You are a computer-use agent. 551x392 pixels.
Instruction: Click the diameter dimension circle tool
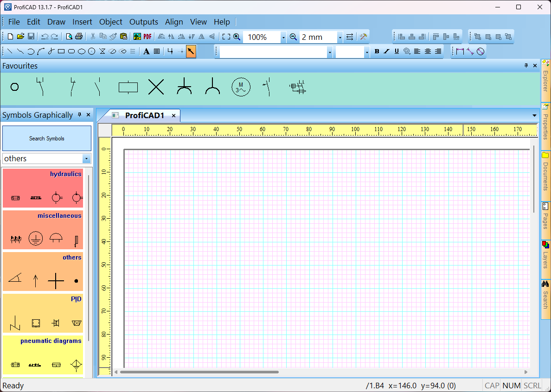click(x=481, y=51)
